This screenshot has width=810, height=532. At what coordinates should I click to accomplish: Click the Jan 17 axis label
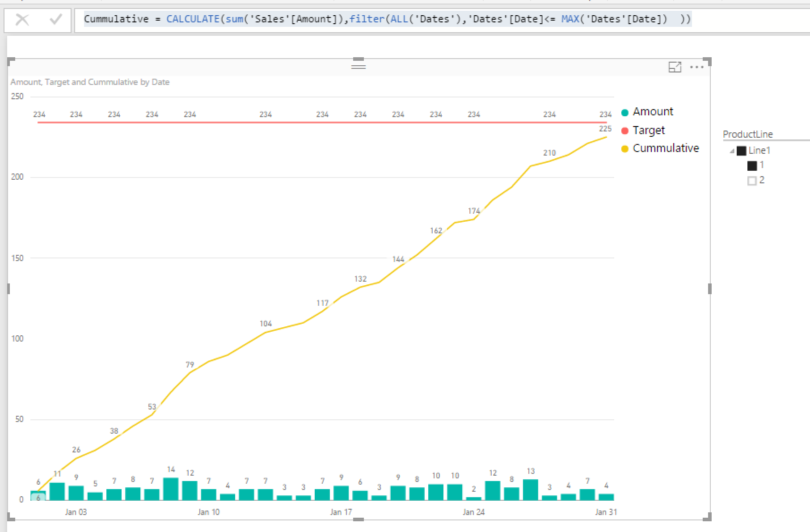pyautogui.click(x=341, y=512)
